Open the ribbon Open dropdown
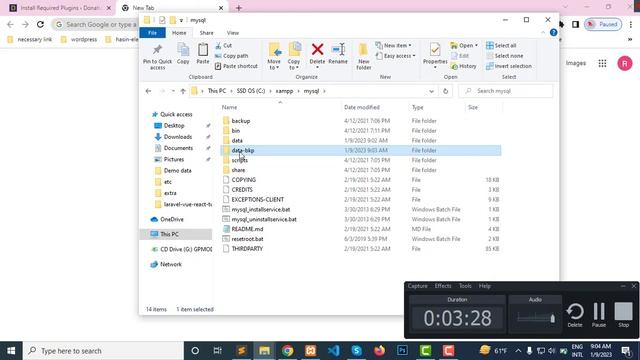This screenshot has width=640, height=360. [464, 45]
